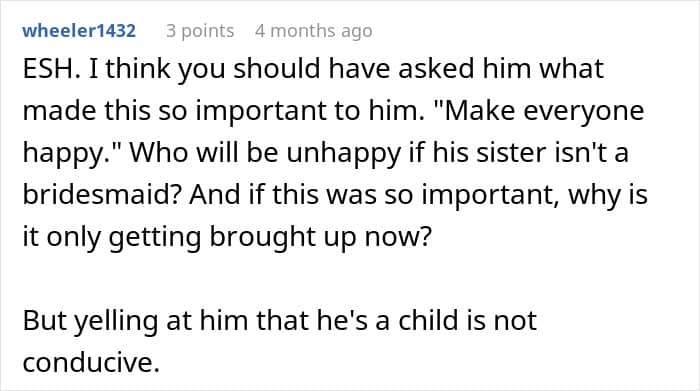Click the word conducive at comment end

coord(88,362)
